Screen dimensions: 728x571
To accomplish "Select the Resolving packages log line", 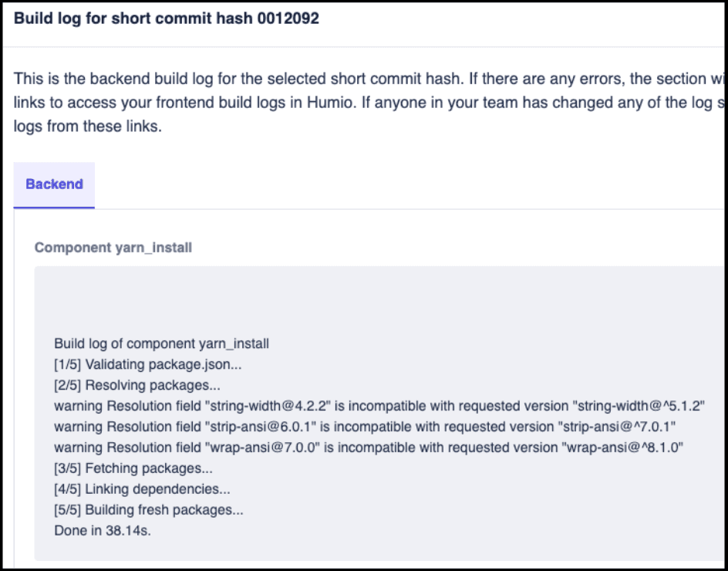I will (136, 385).
